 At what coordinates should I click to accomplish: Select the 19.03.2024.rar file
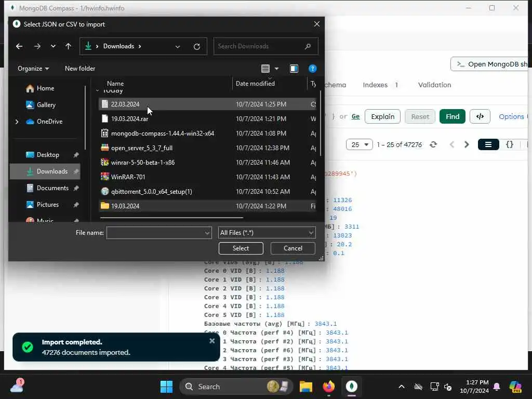click(207, 119)
